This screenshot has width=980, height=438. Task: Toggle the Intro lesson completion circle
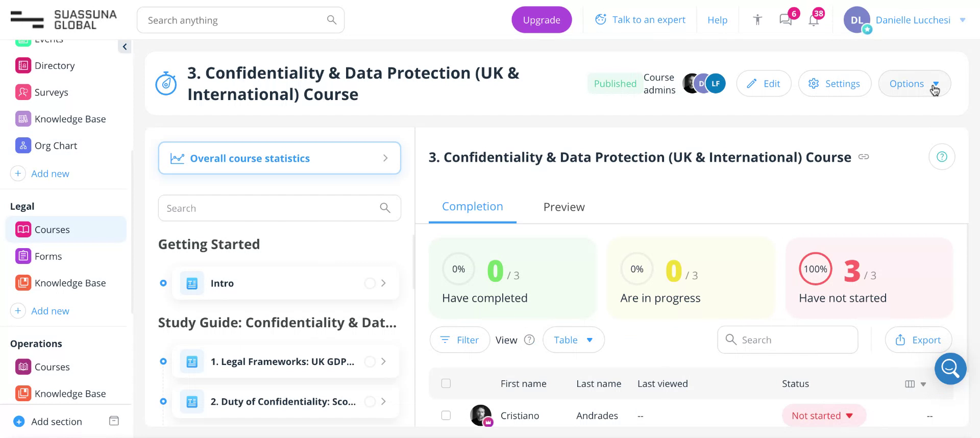tap(370, 283)
